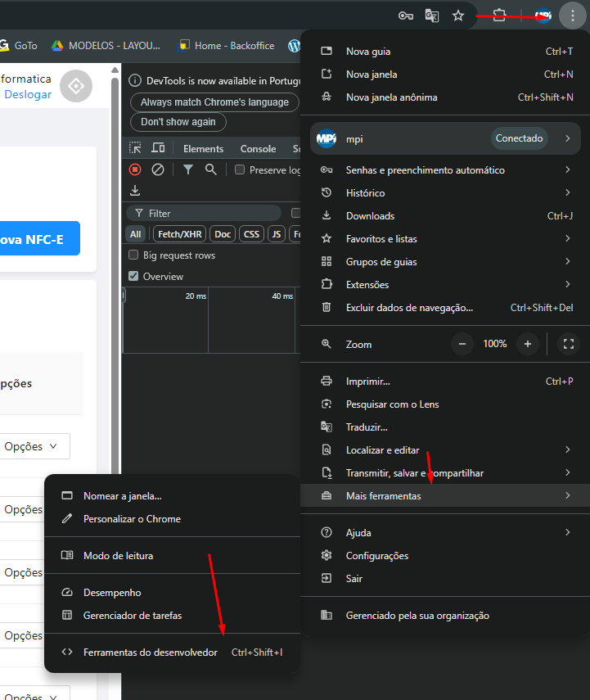Click the network filter funnel icon

188,169
